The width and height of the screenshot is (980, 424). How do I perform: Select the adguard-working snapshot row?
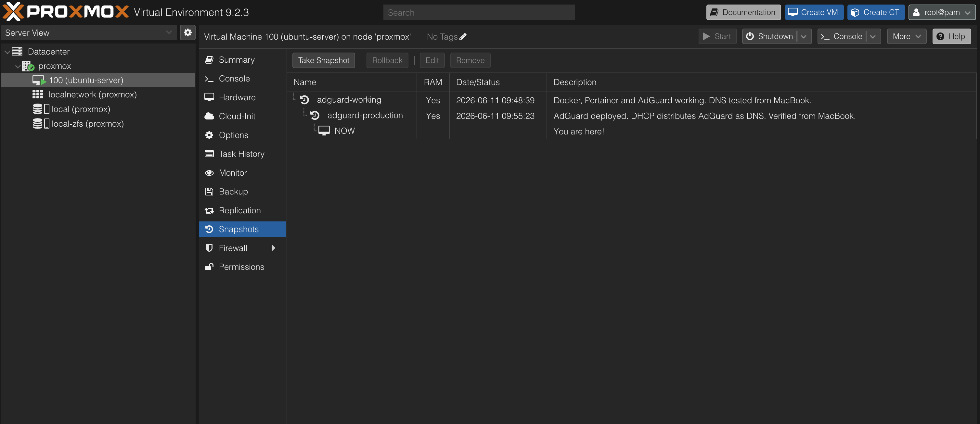[632, 100]
